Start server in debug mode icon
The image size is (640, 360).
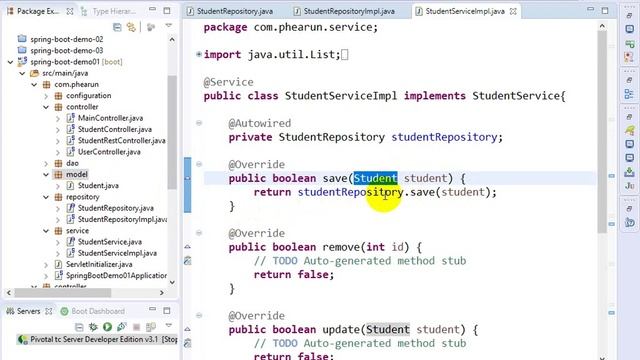(x=93, y=327)
